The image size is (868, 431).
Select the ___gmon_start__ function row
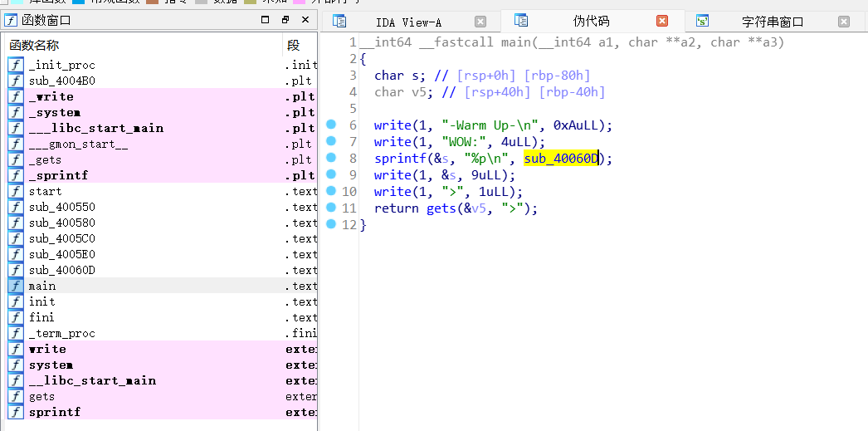click(x=162, y=144)
